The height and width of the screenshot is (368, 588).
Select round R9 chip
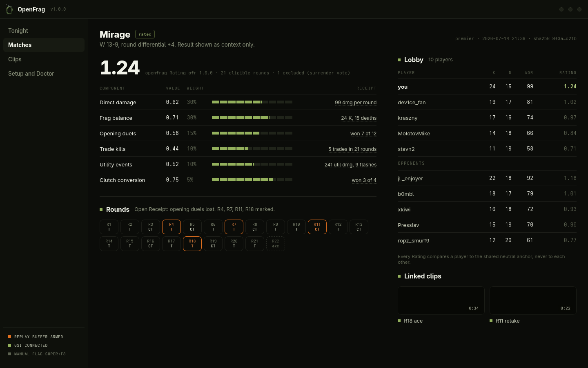[276, 227]
